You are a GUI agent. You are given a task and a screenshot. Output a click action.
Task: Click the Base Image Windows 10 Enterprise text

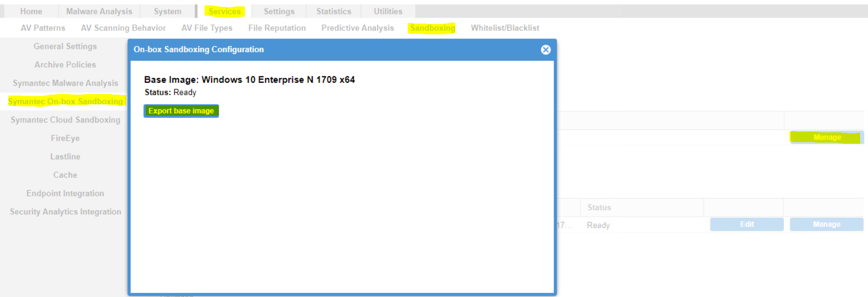(249, 79)
